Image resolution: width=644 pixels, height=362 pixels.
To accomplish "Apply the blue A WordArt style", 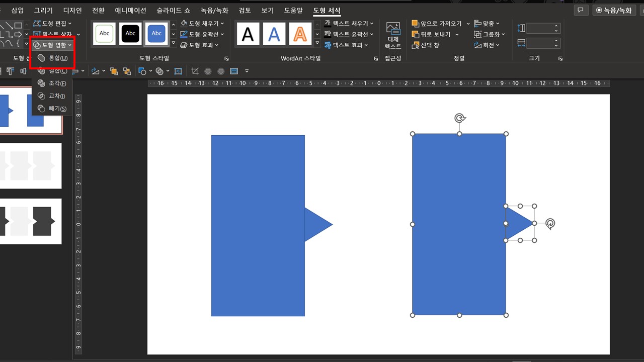I will [274, 34].
